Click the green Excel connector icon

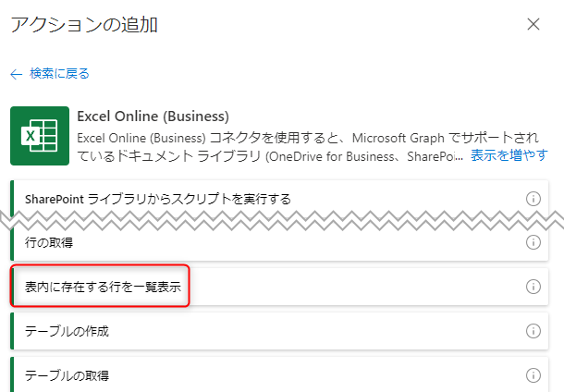tap(40, 136)
